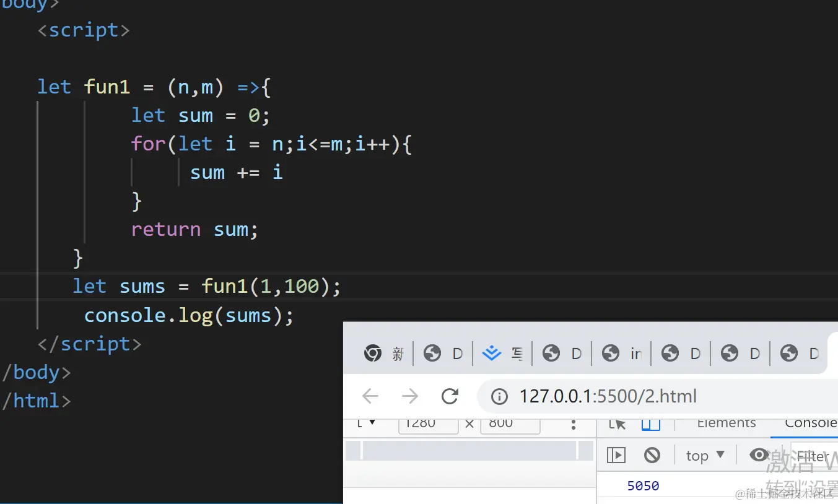The image size is (838, 504).
Task: Switch to the browser tab labeled in
Action: tap(621, 354)
